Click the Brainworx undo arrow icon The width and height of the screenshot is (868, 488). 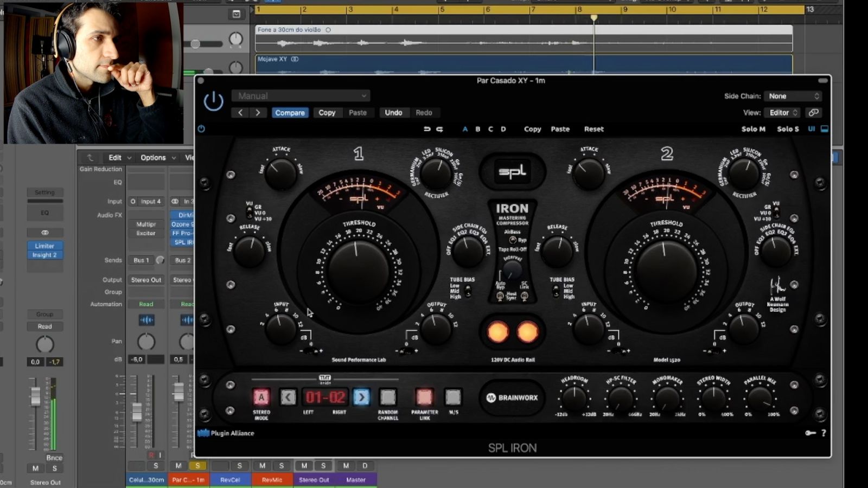[x=427, y=129]
